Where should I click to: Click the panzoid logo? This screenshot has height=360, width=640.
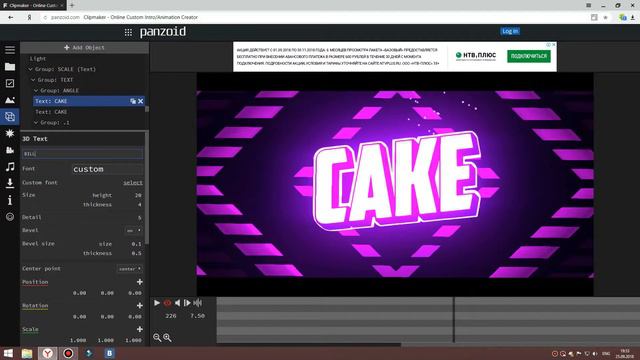tap(163, 32)
